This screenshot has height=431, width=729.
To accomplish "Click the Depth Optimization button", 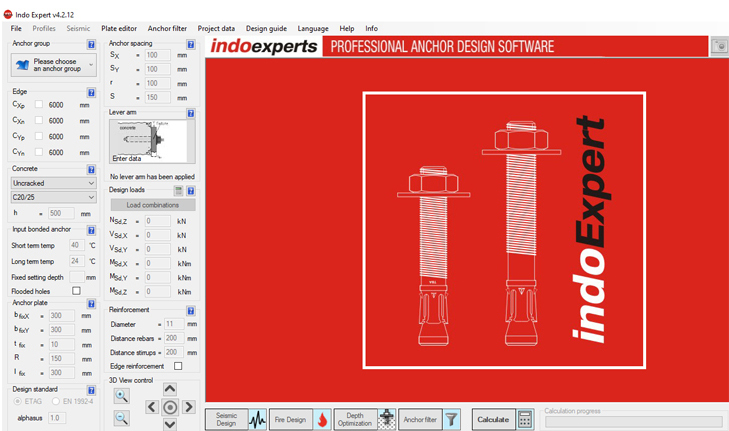I will pyautogui.click(x=355, y=420).
